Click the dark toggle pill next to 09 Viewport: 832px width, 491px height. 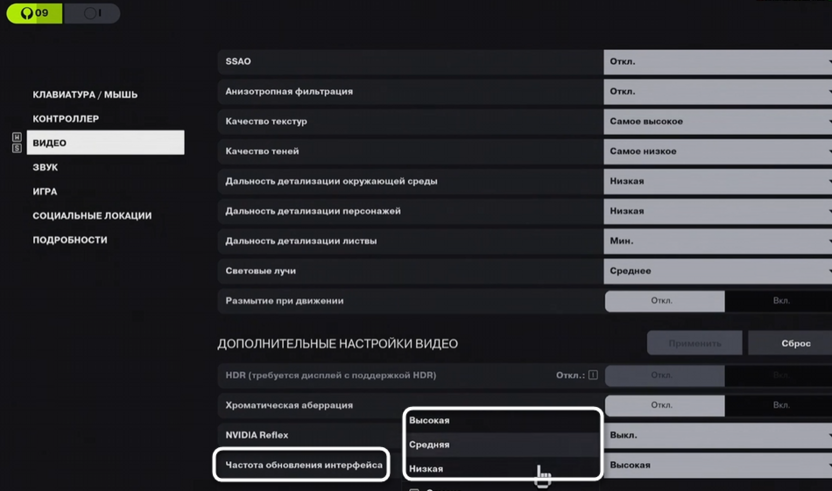[x=92, y=13]
